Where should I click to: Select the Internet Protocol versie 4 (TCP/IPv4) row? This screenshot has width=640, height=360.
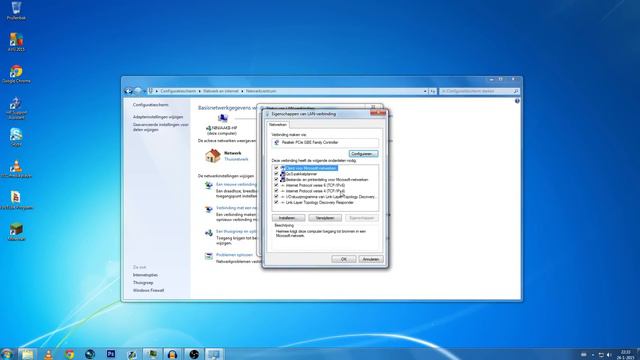[x=315, y=191]
